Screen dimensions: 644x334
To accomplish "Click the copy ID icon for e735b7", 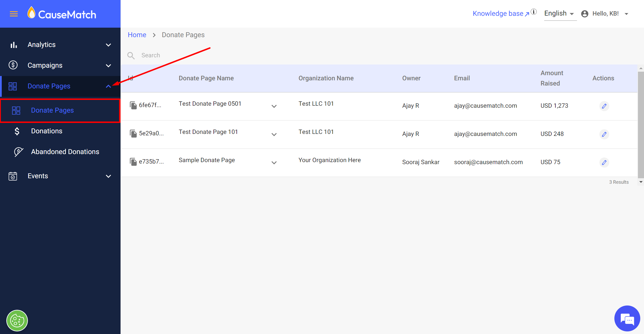I will point(133,162).
